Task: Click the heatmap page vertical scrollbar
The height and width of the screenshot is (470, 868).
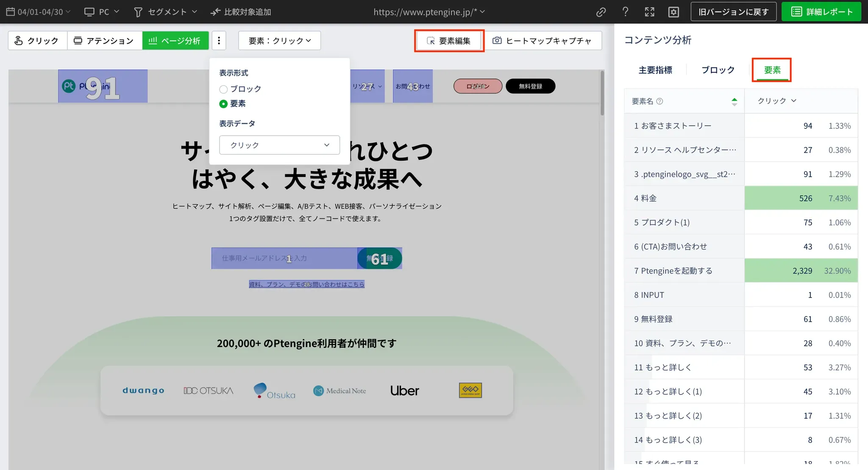Action: 602,93
